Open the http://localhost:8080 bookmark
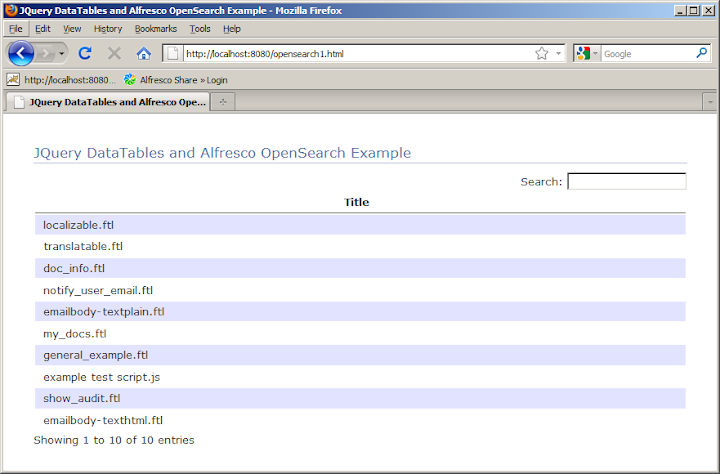 tap(62, 80)
